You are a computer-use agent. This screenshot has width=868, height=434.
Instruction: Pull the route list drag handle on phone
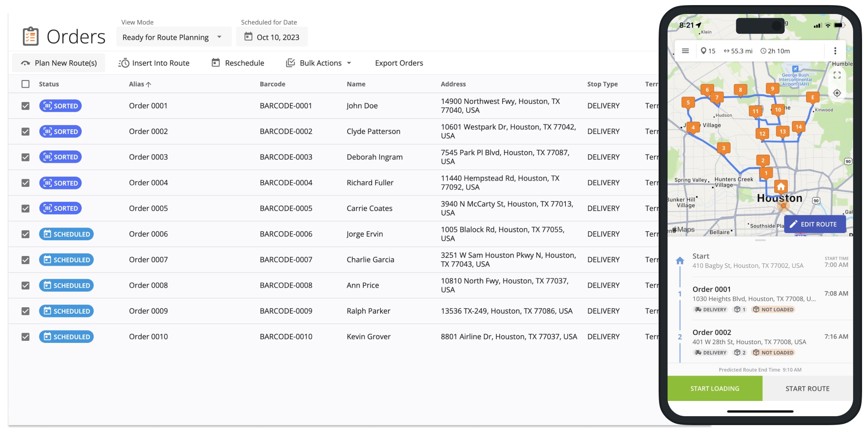760,240
